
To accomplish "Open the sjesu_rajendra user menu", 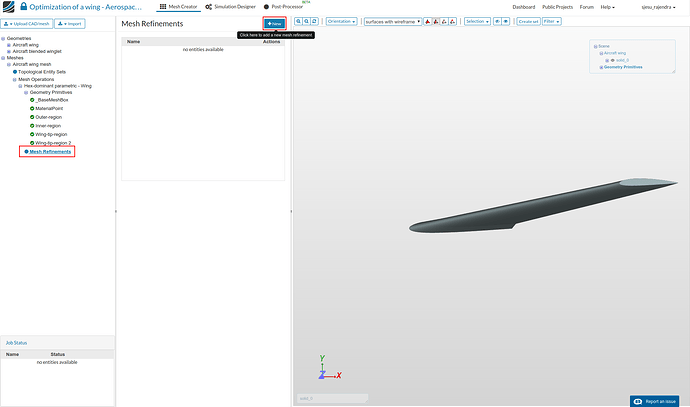I will coord(658,7).
